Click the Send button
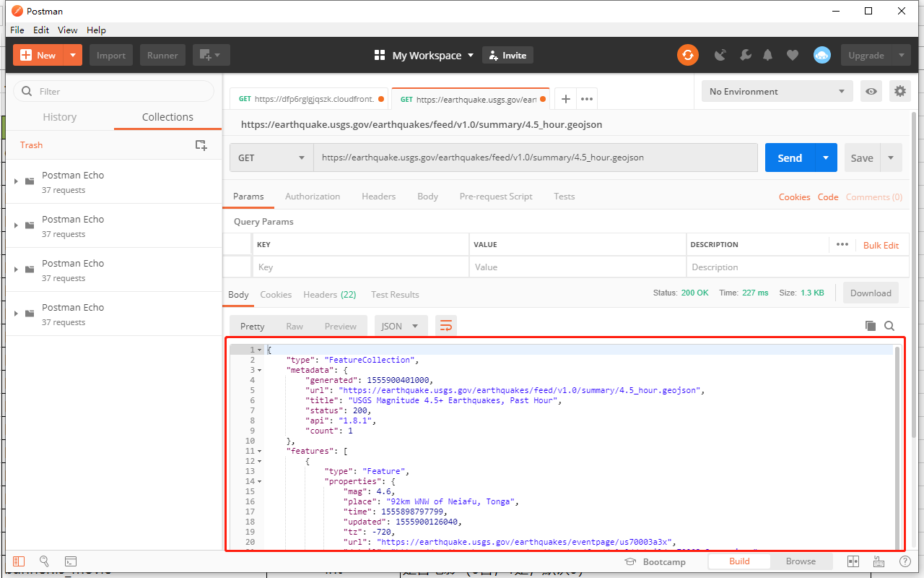The image size is (924, 578). point(789,158)
